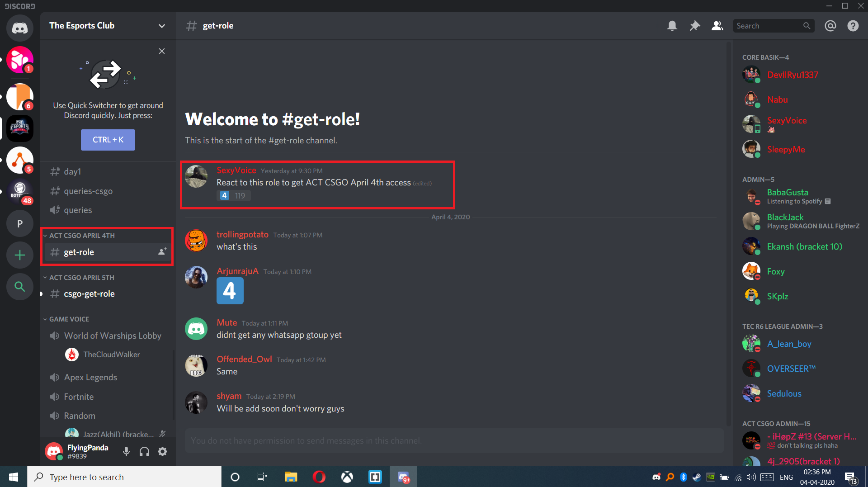Open Explore Servers with the magnifier icon
This screenshot has width=868, height=487.
pyautogui.click(x=19, y=286)
